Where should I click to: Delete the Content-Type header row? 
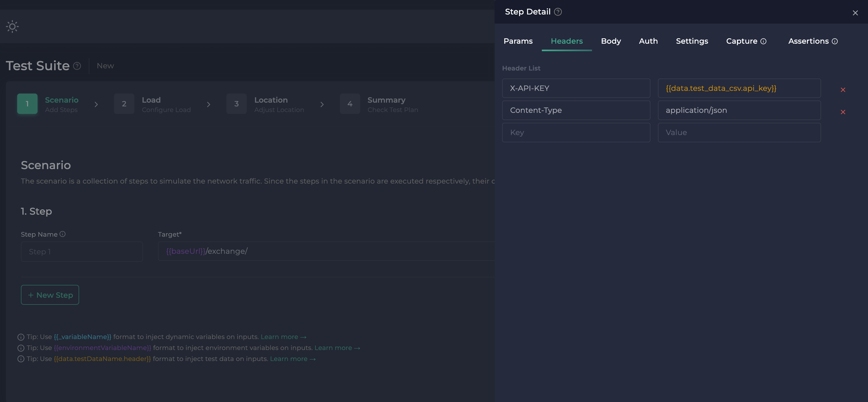pos(843,112)
